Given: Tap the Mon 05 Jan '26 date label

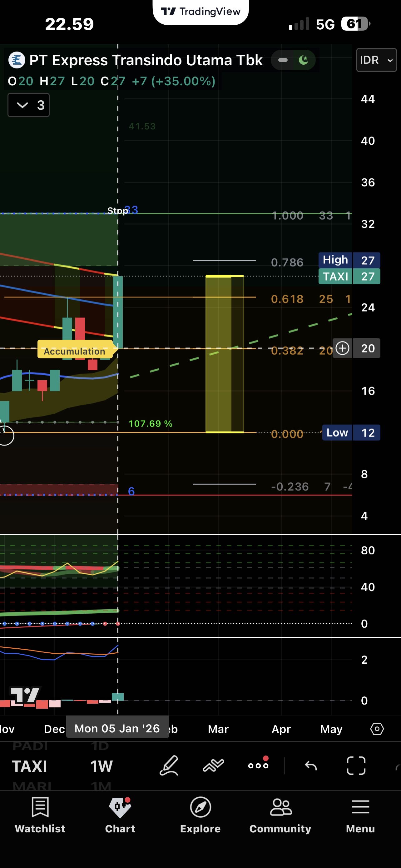Looking at the screenshot, I should coord(117,729).
